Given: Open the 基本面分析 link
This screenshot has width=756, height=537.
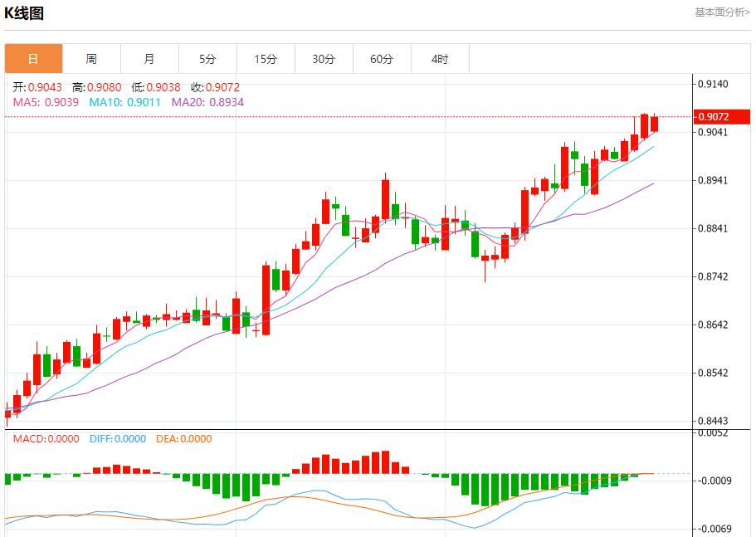Looking at the screenshot, I should tap(722, 12).
